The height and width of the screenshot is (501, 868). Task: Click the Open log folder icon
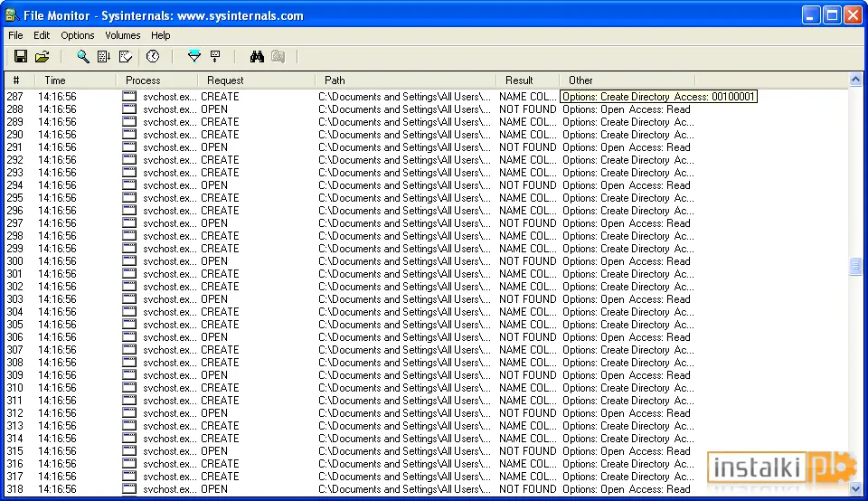tap(42, 56)
